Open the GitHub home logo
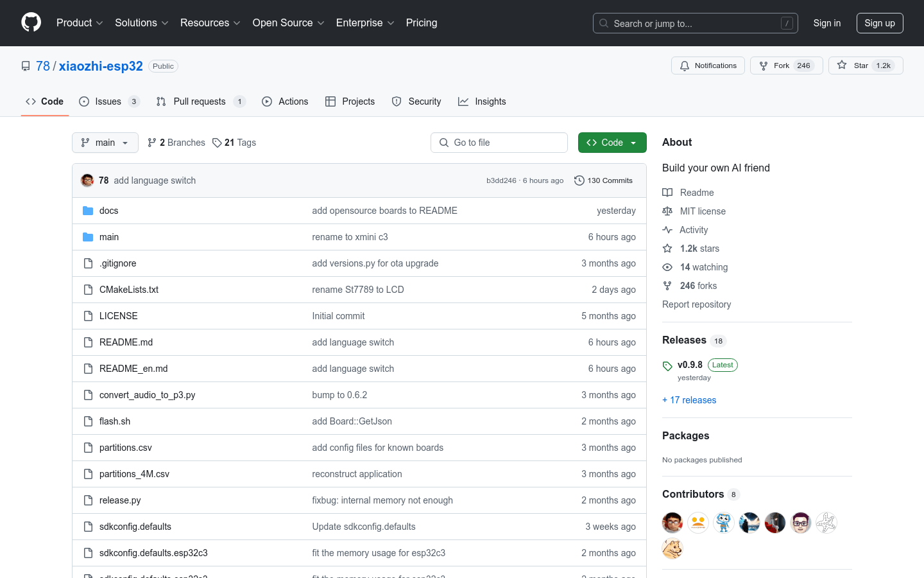The height and width of the screenshot is (578, 924). tap(31, 22)
